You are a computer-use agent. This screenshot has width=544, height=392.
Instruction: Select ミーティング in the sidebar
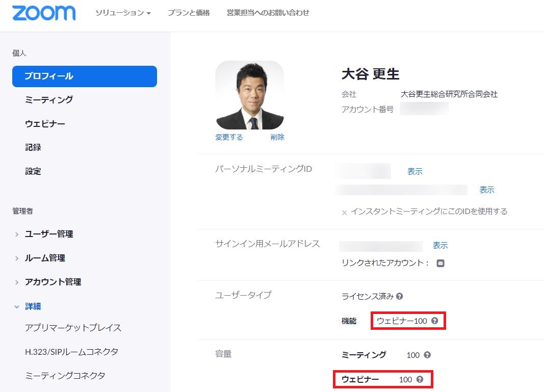49,100
